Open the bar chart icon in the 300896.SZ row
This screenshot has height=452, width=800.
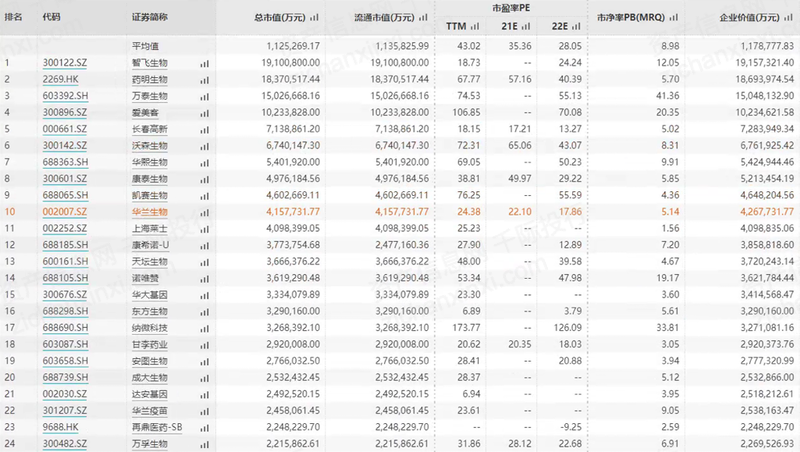(205, 113)
